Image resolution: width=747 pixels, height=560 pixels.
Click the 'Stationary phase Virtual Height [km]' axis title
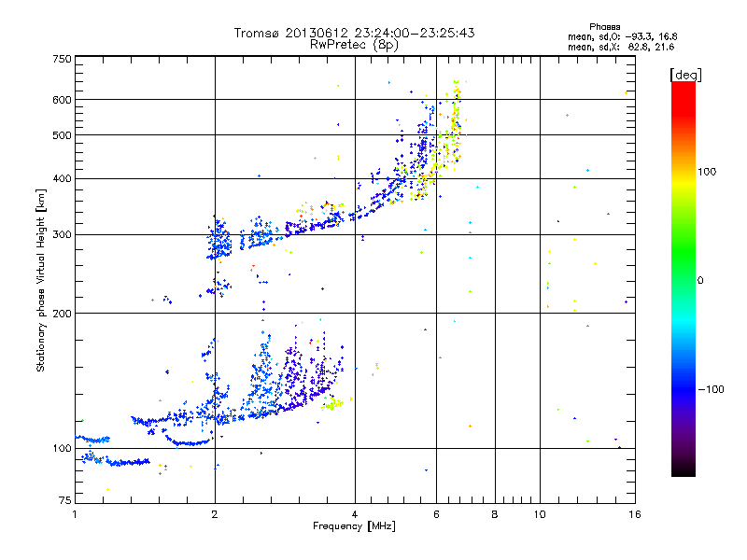click(x=41, y=281)
